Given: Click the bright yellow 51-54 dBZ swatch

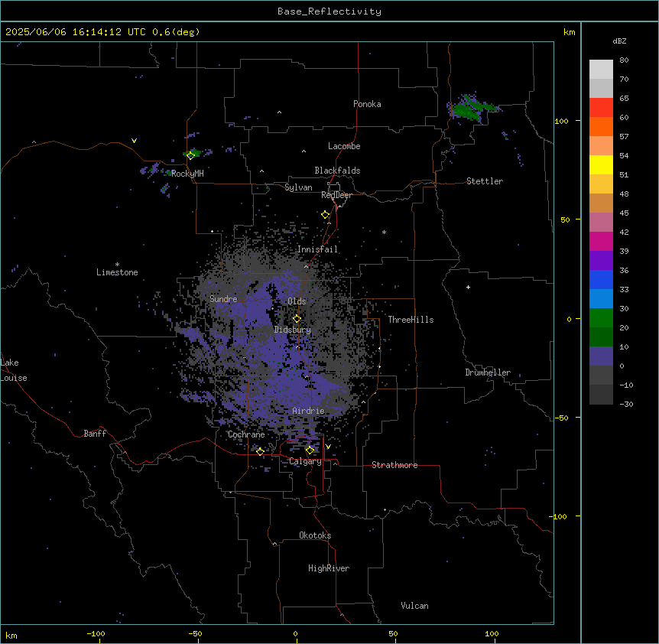Looking at the screenshot, I should point(601,164).
